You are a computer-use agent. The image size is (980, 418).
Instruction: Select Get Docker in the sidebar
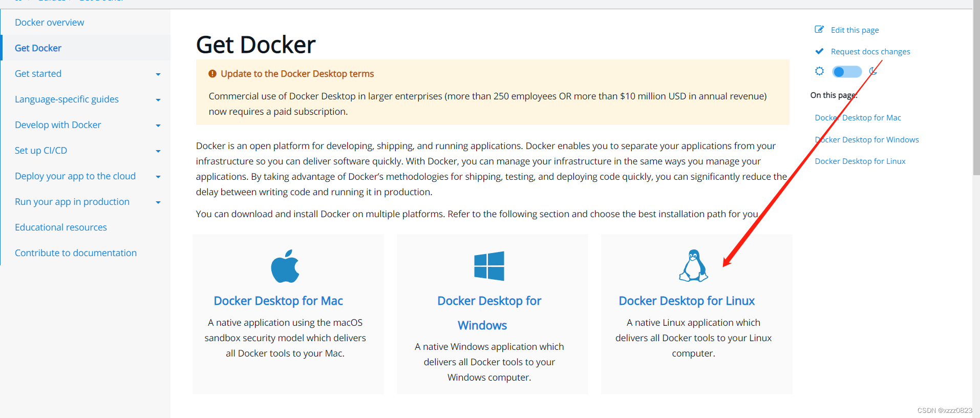(x=38, y=48)
